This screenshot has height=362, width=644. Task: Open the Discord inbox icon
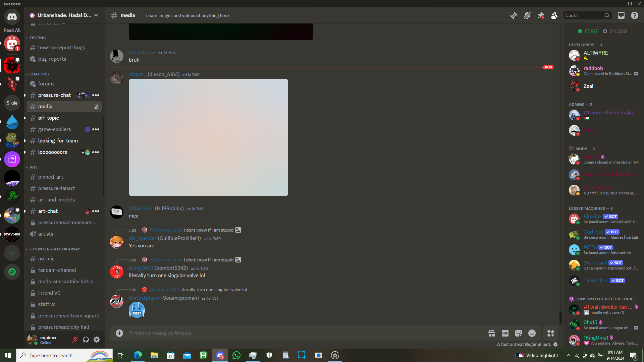click(x=621, y=15)
